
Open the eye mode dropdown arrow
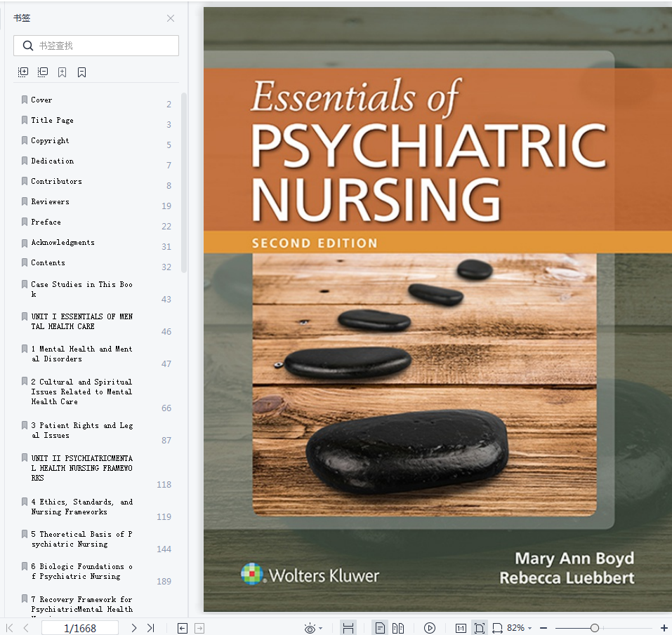pos(321,629)
